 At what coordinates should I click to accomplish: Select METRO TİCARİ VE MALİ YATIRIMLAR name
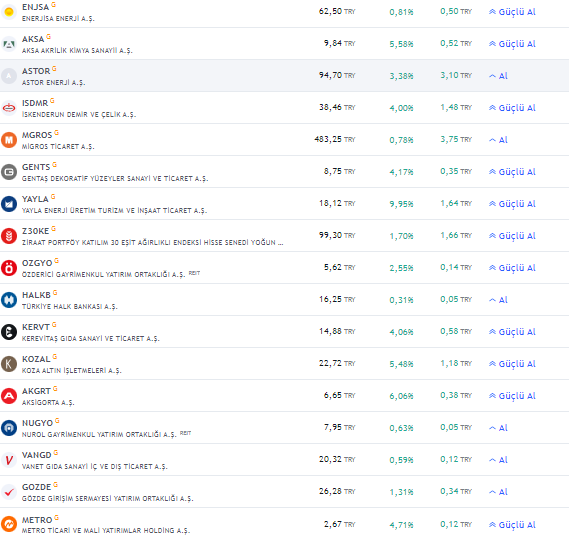coord(106,530)
